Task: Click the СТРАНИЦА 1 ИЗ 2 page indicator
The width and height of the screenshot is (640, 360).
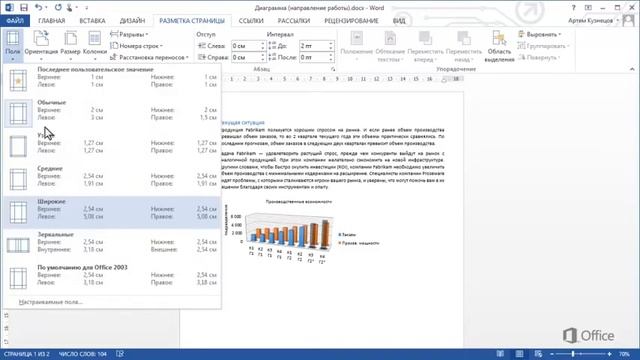Action: click(x=27, y=354)
